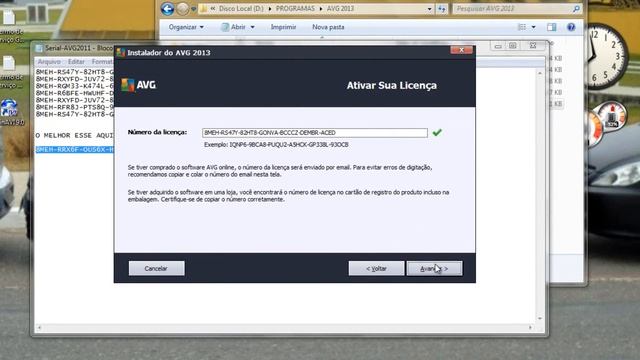Select the top desktop document shortcut icon
This screenshot has width=640, height=360.
point(9,18)
